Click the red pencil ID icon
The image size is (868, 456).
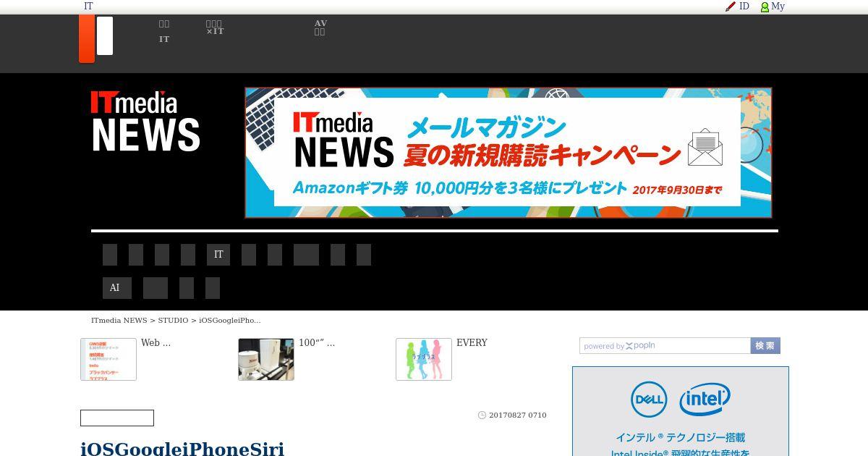[731, 7]
